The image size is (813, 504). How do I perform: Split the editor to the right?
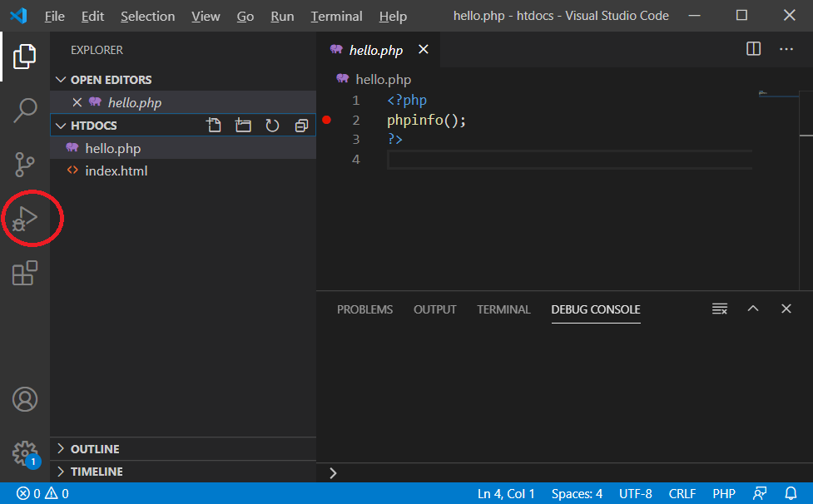(x=753, y=49)
